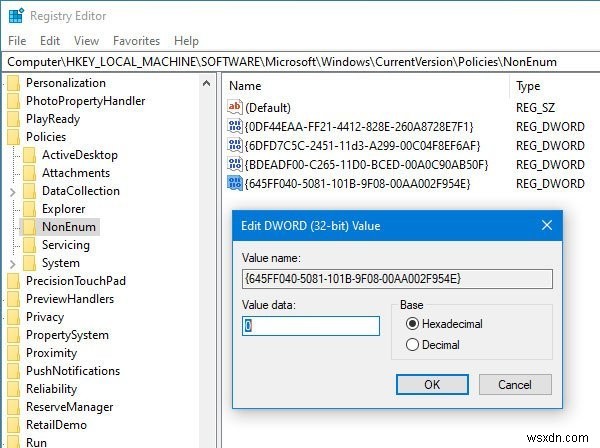Screen dimensions: 600x448
Task: Click the Explorer folder icon
Action: click(x=29, y=209)
